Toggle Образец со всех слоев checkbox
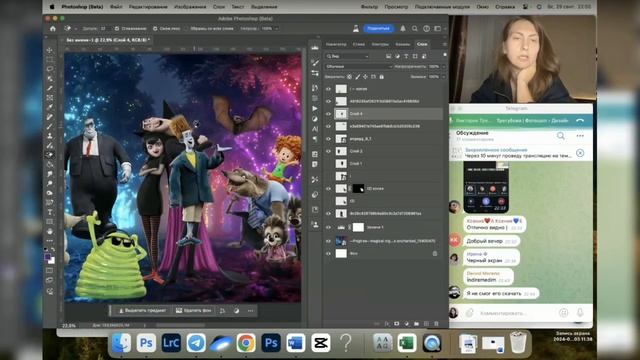 tap(187, 29)
